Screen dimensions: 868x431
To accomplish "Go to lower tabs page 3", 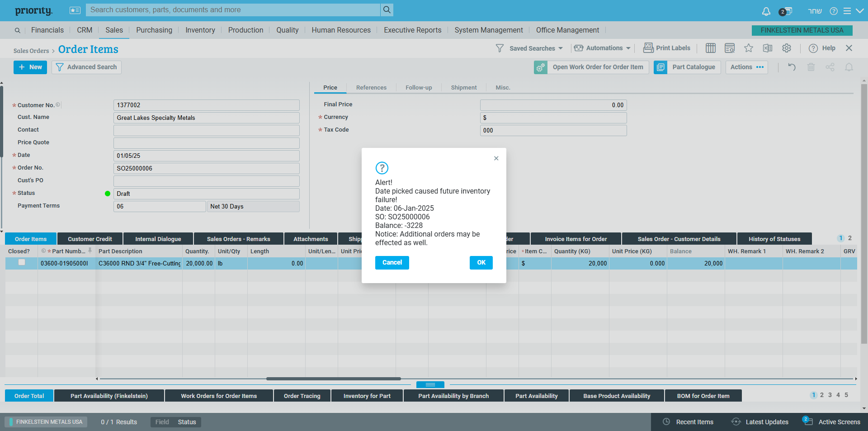I will coord(830,395).
